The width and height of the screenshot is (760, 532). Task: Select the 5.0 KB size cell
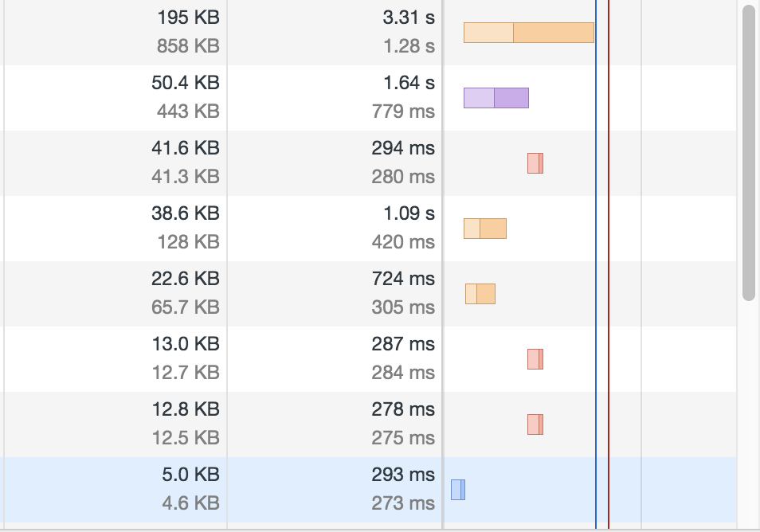point(190,475)
